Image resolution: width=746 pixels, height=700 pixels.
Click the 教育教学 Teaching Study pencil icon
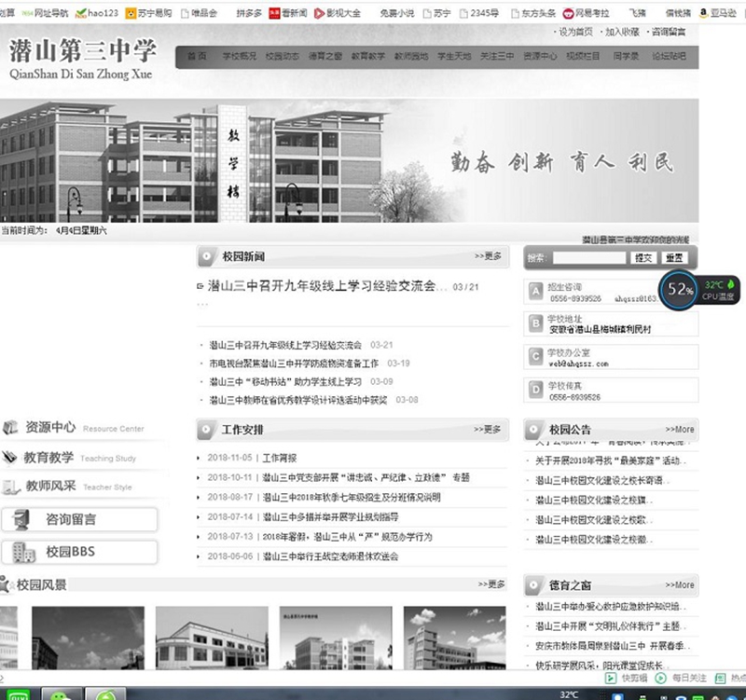[x=11, y=458]
